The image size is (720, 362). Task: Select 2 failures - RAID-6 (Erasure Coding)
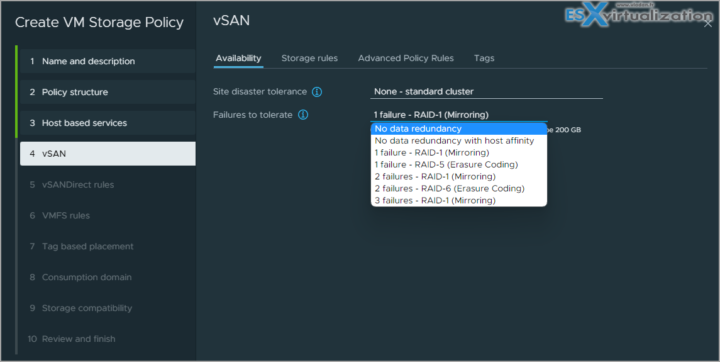coord(459,188)
